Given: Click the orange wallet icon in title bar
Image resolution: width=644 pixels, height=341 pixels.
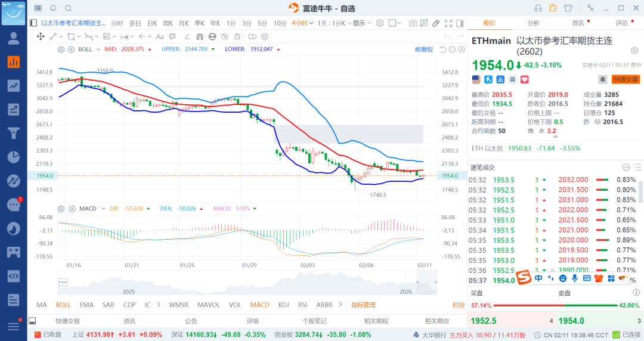Looking at the screenshot, I should click(x=553, y=8).
